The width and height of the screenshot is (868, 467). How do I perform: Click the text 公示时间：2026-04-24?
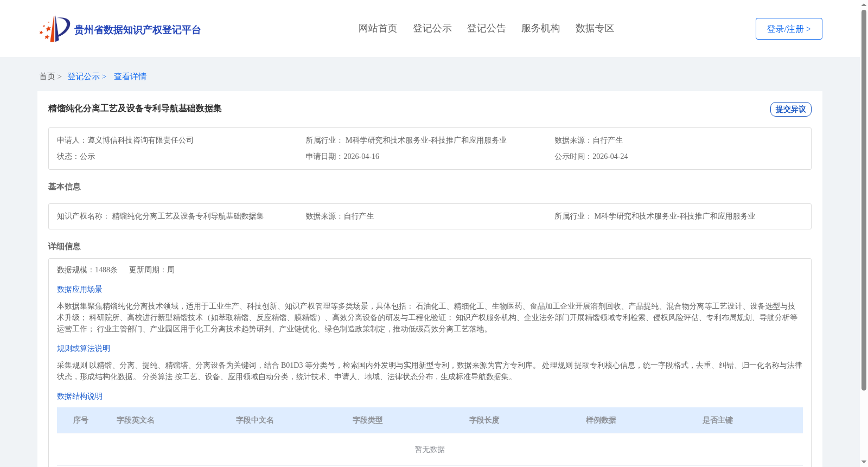[591, 156]
